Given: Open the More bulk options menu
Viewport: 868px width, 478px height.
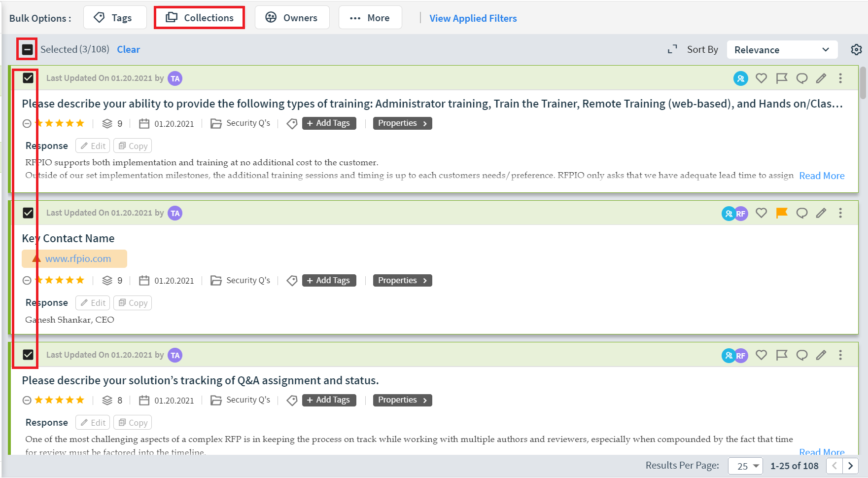Looking at the screenshot, I should tap(370, 18).
